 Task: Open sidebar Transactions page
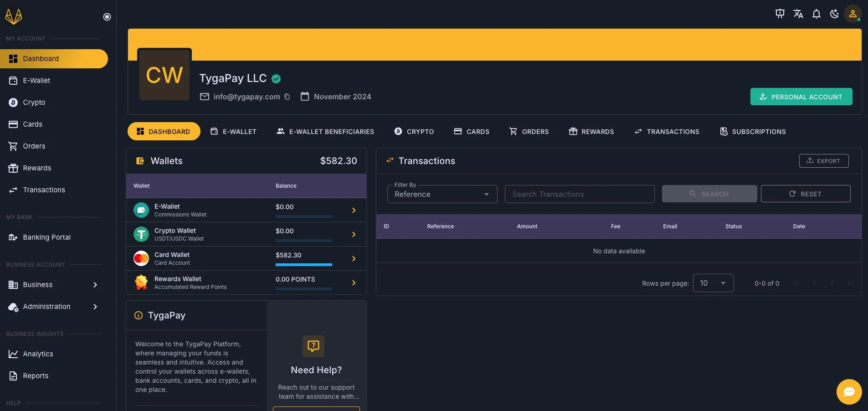coord(54,190)
